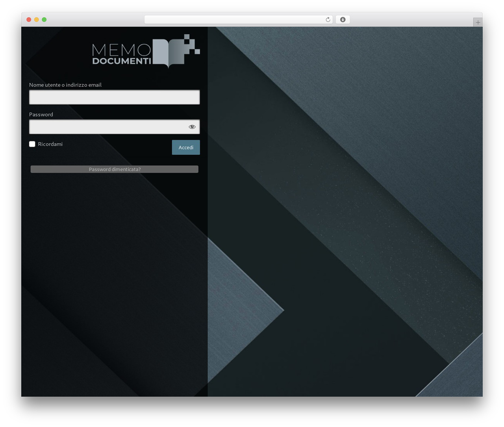
Task: Click the MEMO DOCUMENTI logo text
Action: point(122,54)
